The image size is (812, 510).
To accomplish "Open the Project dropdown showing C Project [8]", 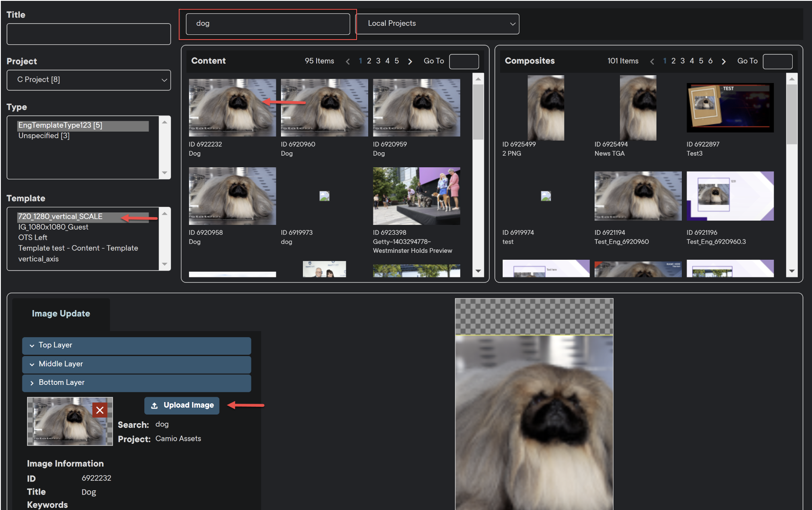I will tap(89, 80).
